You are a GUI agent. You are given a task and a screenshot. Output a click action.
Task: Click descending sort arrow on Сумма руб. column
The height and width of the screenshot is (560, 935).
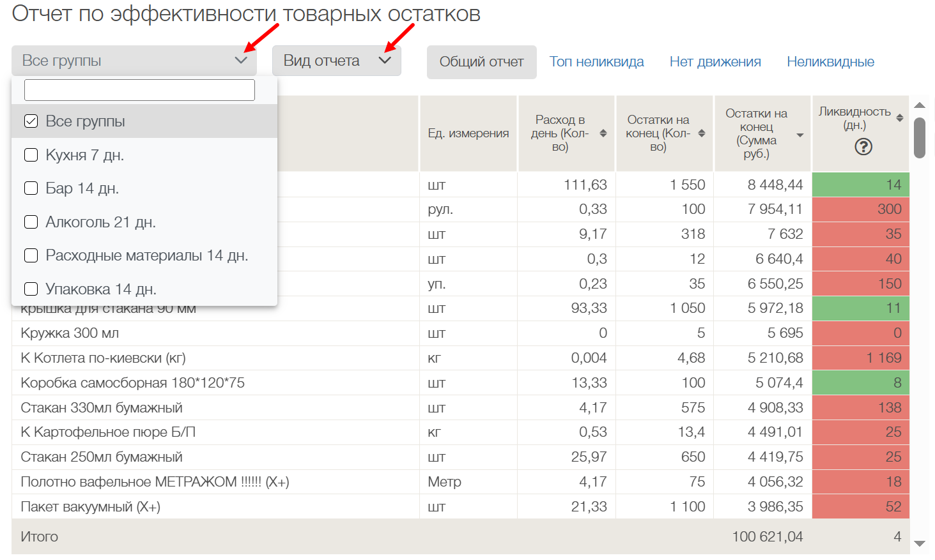click(800, 135)
